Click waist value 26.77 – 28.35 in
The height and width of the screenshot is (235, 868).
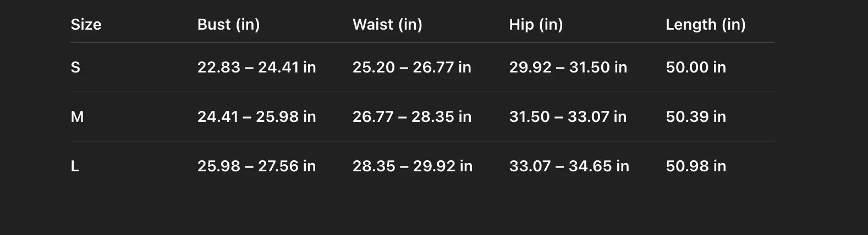(x=411, y=117)
